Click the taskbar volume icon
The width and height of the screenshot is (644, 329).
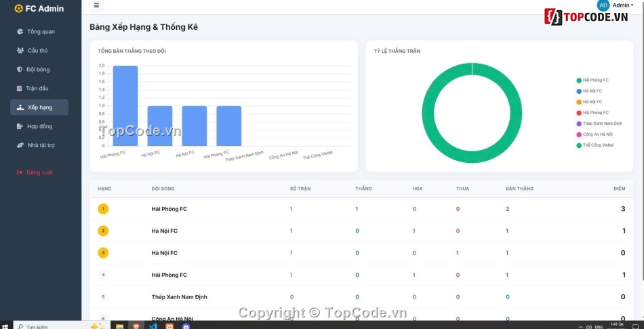(589, 327)
